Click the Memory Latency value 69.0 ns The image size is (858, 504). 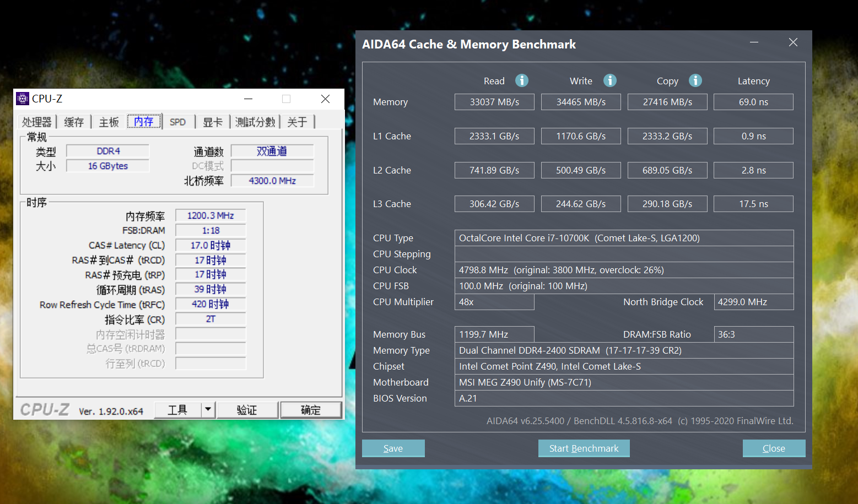pyautogui.click(x=753, y=102)
